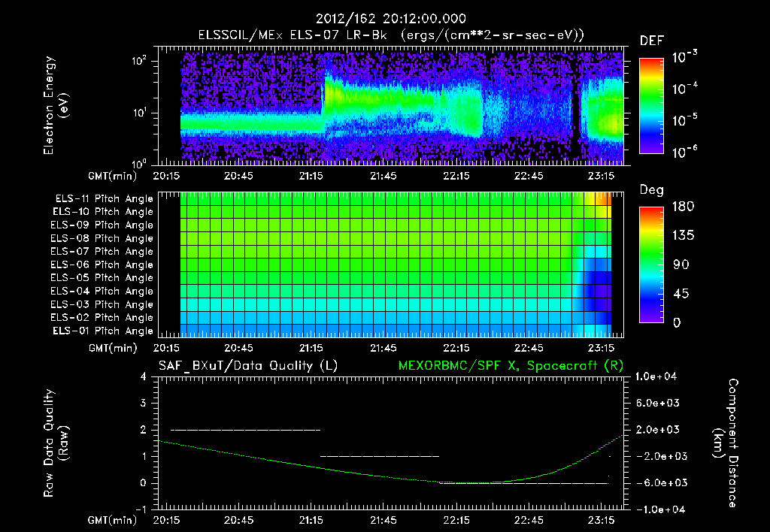Image resolution: width=770 pixels, height=532 pixels.
Task: Click the data quality line segment at level 1
Action: pyautogui.click(x=380, y=456)
